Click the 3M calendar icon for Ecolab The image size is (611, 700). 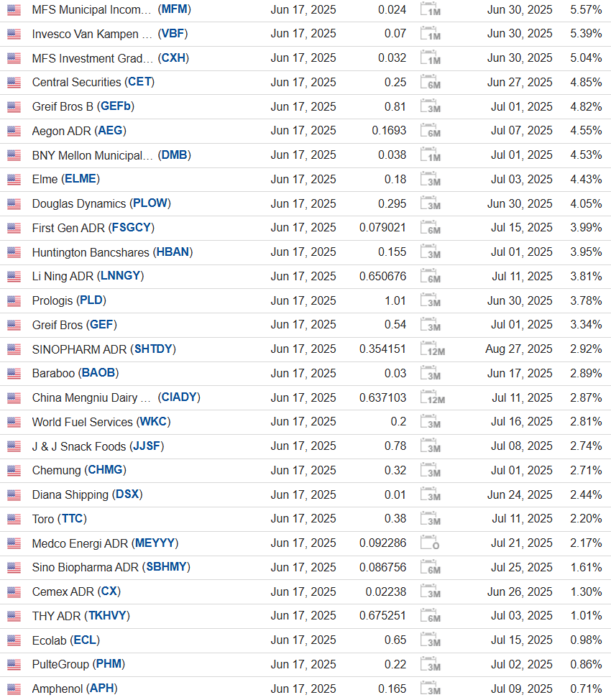(431, 640)
